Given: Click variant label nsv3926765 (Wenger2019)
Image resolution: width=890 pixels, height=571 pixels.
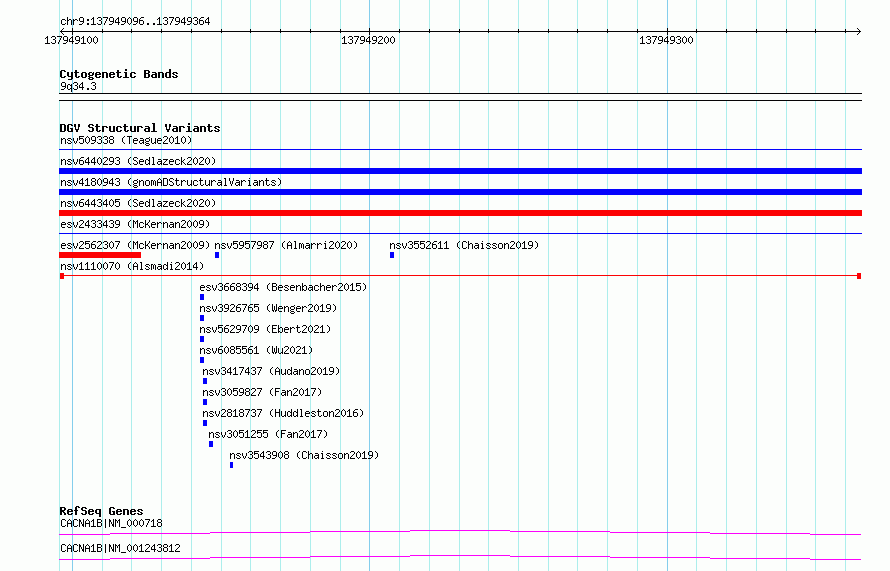Looking at the screenshot, I should (x=268, y=308).
